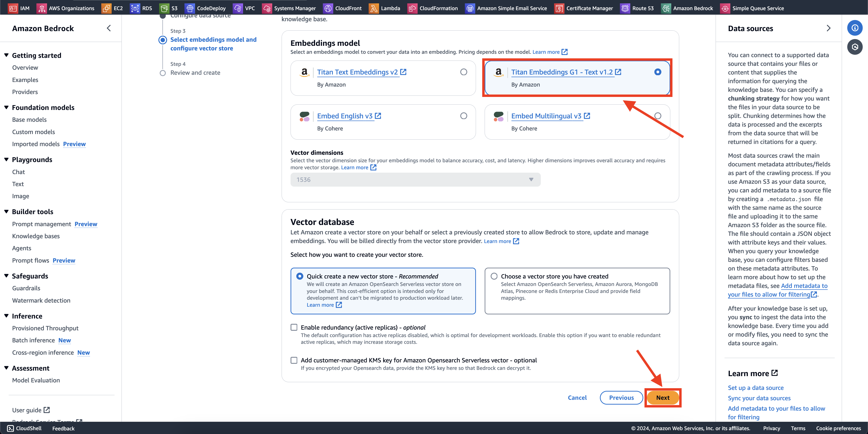The image size is (868, 434).
Task: Click the Cancel button
Action: click(x=577, y=398)
